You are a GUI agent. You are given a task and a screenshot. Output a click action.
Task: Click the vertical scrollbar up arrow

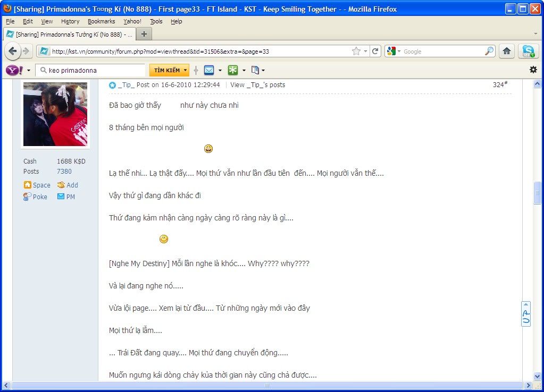pyautogui.click(x=537, y=83)
